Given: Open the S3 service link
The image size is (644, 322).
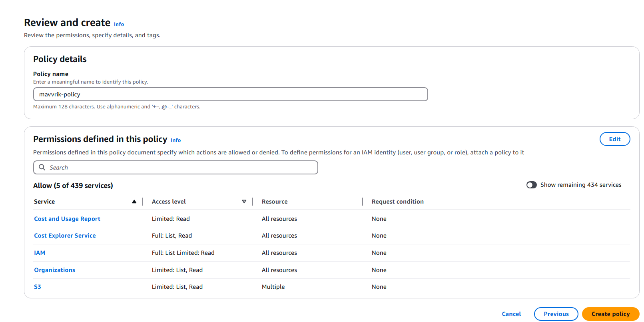Looking at the screenshot, I should (38, 287).
